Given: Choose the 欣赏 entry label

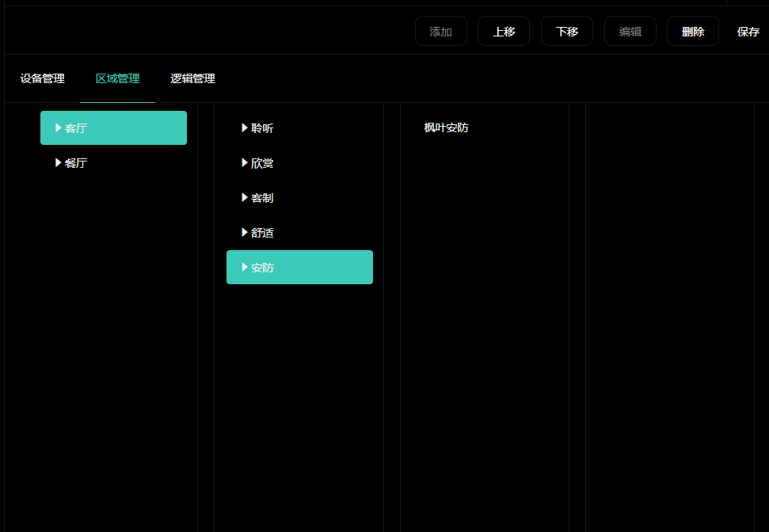Looking at the screenshot, I should coord(263,163).
